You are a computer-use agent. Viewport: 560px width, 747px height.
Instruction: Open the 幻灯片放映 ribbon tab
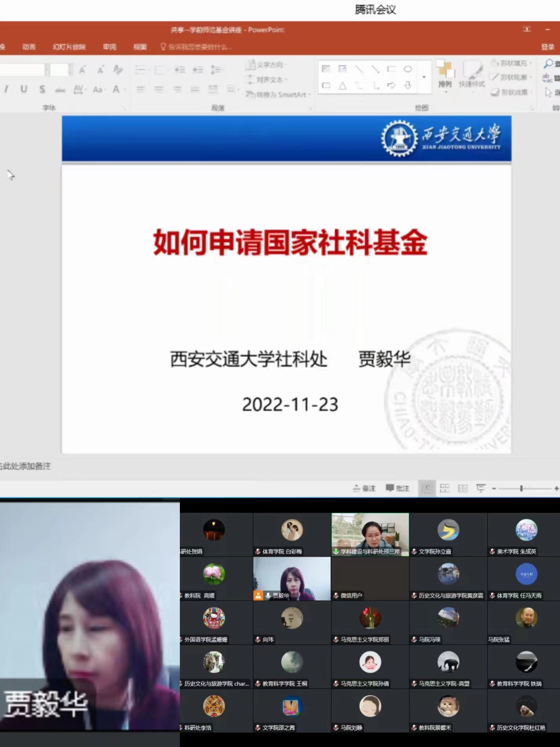69,47
